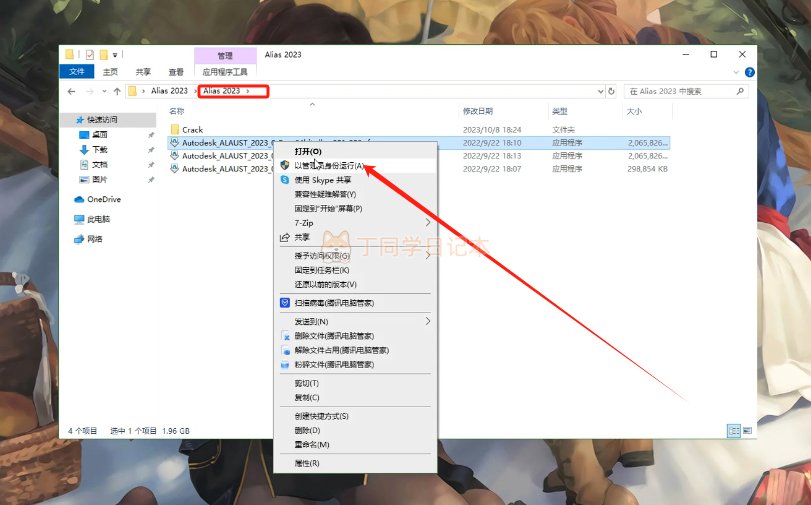This screenshot has width=811, height=505.
Task: Click the chevron after the first Alias 2023 breadcrumb
Action: coord(195,91)
